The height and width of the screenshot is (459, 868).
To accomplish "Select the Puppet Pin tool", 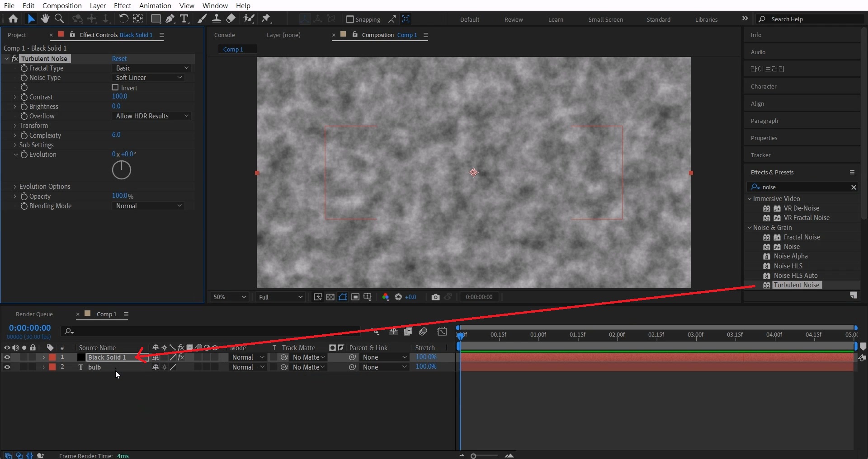I will click(266, 19).
